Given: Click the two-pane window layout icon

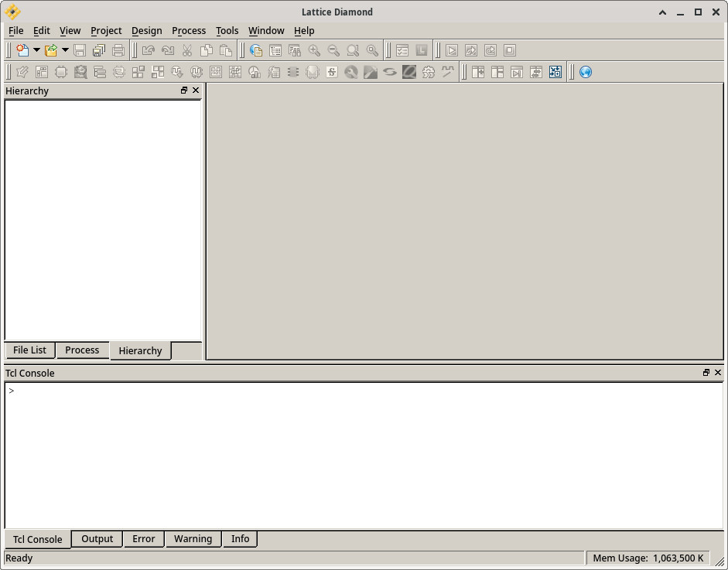Looking at the screenshot, I should point(497,72).
